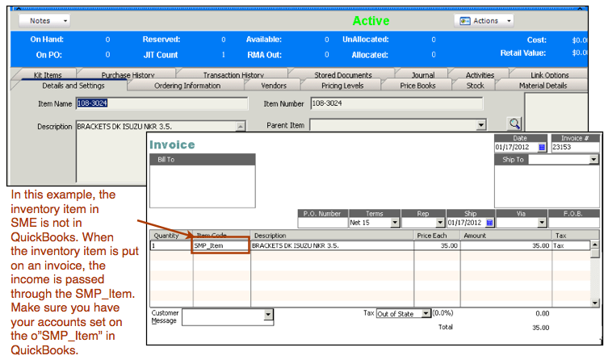Open the Ship date calendar picker icon
This screenshot has height=364, width=604.
pyautogui.click(x=489, y=223)
